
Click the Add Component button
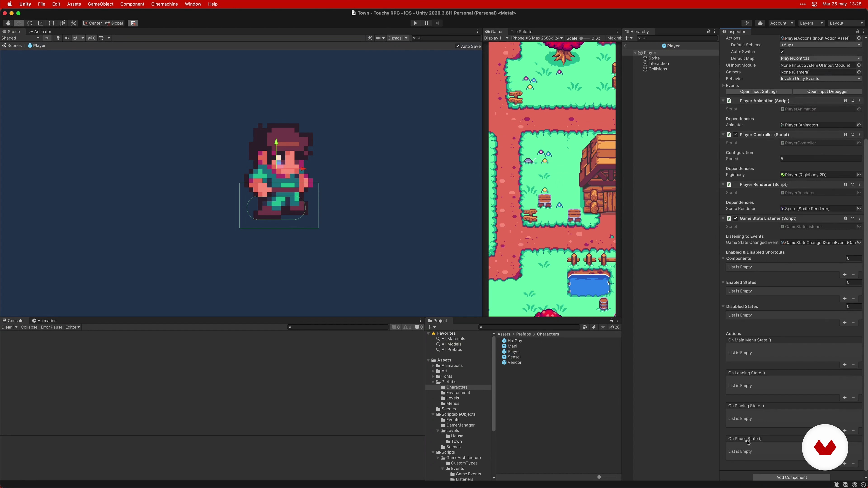point(792,477)
